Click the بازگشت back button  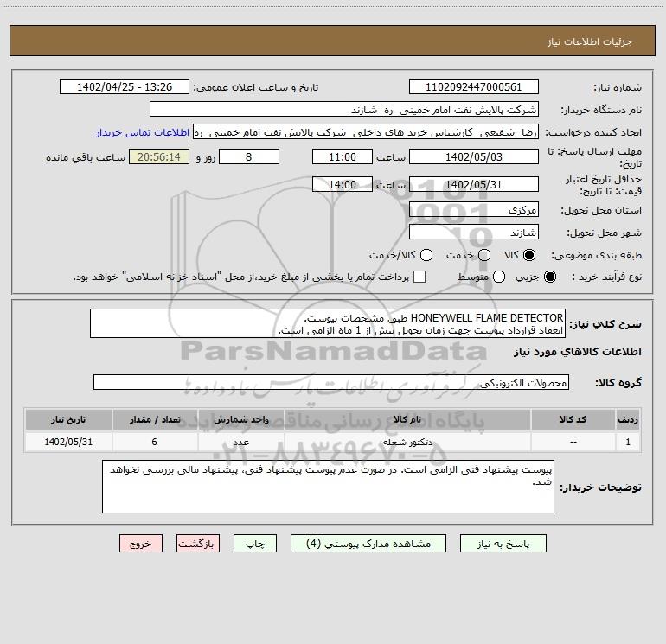198,544
